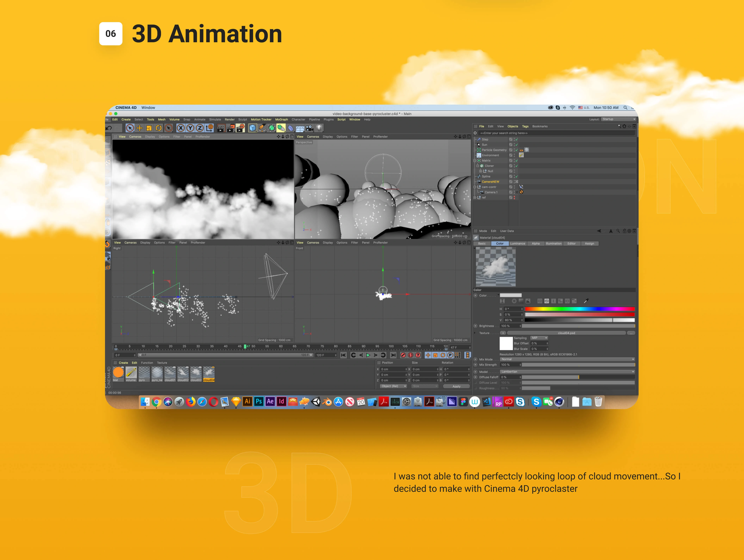Screen dimensions: 744x560
Task: Click the Play Forwards button
Action: click(368, 355)
